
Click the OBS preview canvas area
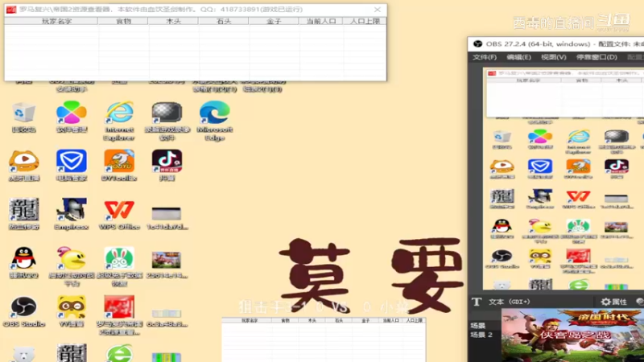[563, 179]
